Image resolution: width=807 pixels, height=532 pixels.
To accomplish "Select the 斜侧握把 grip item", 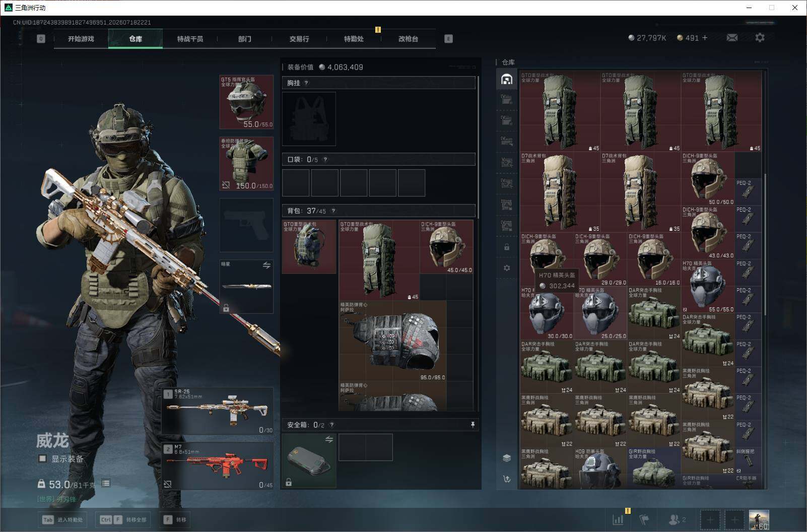I will [x=748, y=460].
